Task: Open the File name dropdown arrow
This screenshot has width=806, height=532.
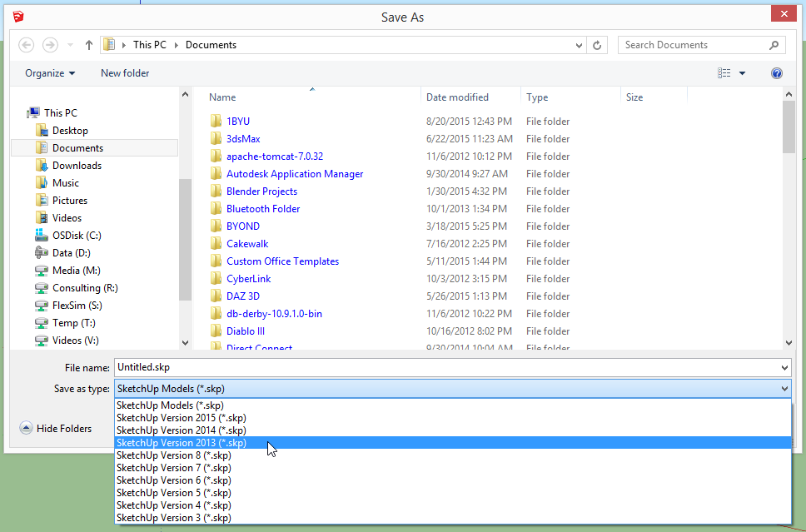Action: pos(784,367)
